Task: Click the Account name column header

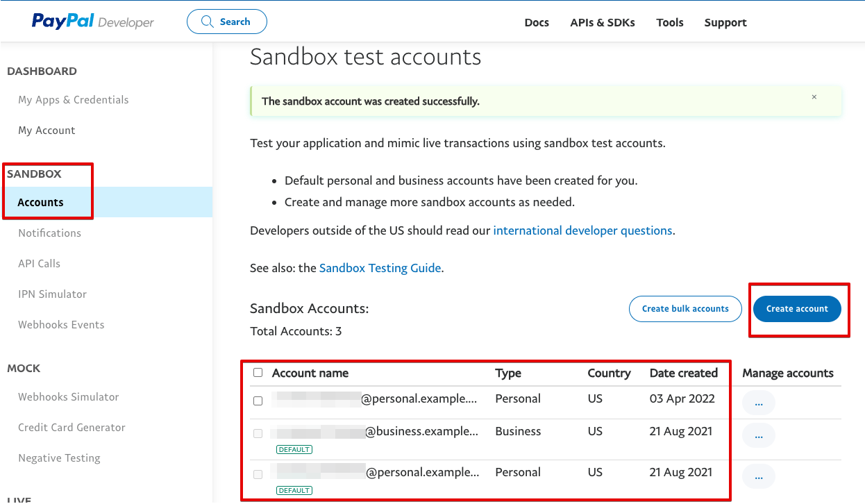Action: [310, 373]
